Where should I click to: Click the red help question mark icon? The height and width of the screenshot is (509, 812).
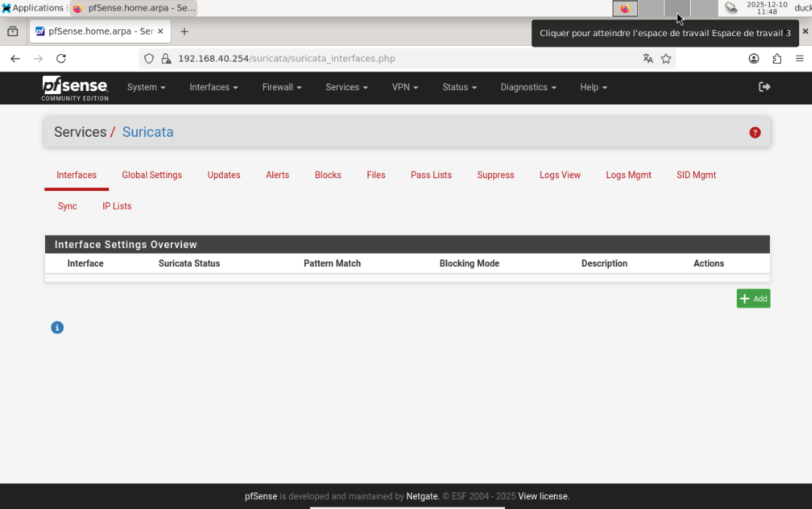tap(755, 132)
